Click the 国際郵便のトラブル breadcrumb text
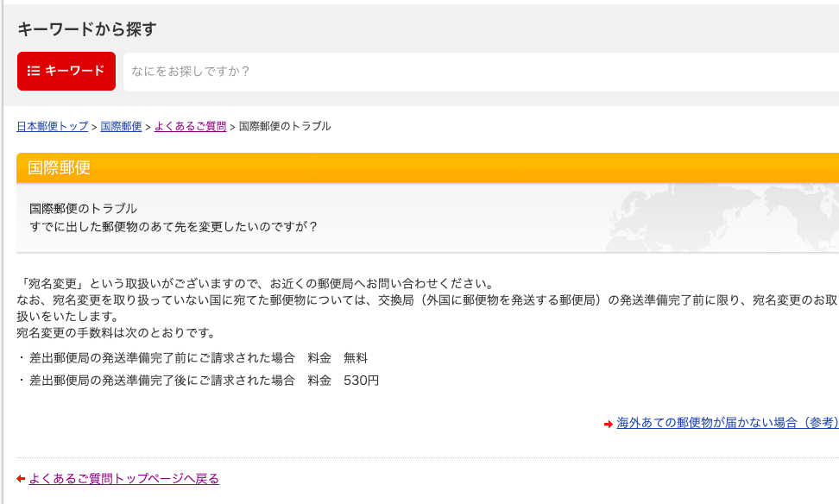 point(285,126)
